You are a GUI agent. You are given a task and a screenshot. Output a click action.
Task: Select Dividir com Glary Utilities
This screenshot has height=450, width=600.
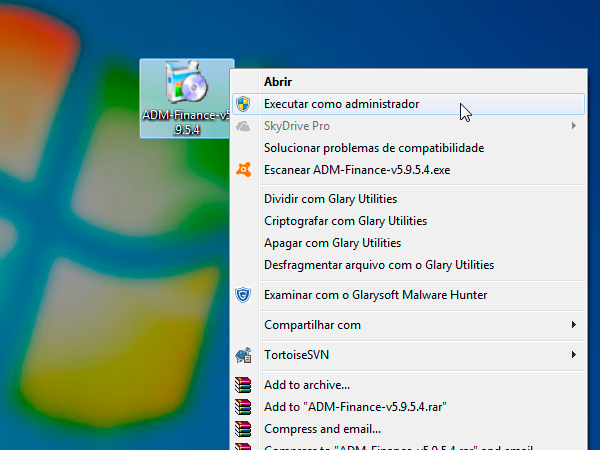[x=408, y=199]
